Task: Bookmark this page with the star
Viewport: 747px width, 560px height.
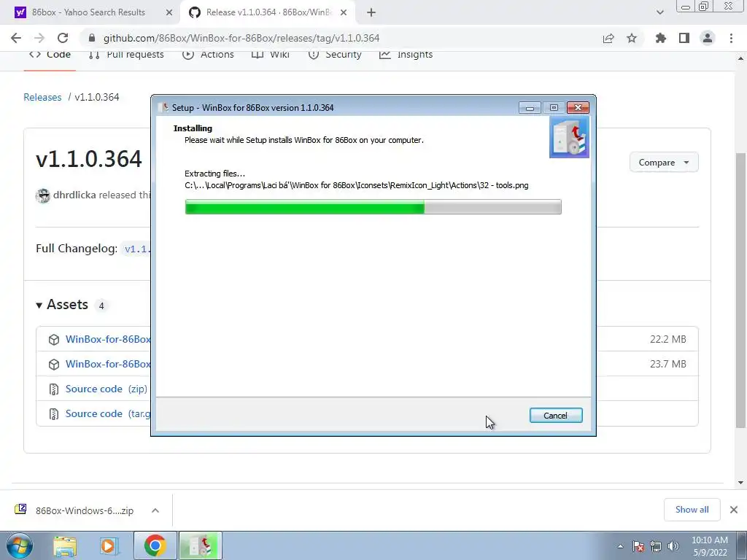Action: 632,38
